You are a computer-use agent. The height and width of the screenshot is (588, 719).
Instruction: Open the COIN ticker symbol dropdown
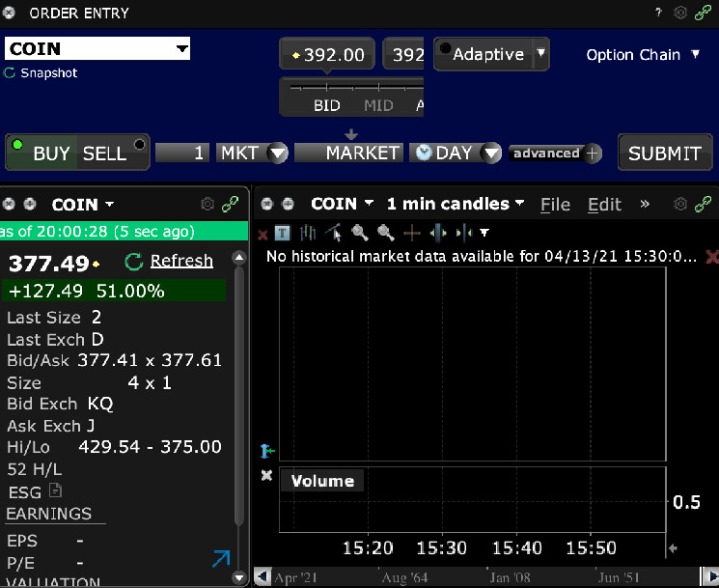(x=182, y=48)
